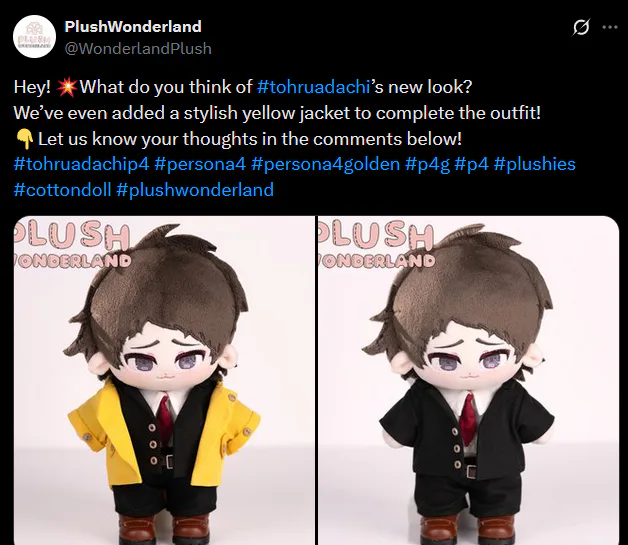Screen dimensions: 628x545
Task: Follow the #tohruadachi hashtag
Action: click(313, 87)
